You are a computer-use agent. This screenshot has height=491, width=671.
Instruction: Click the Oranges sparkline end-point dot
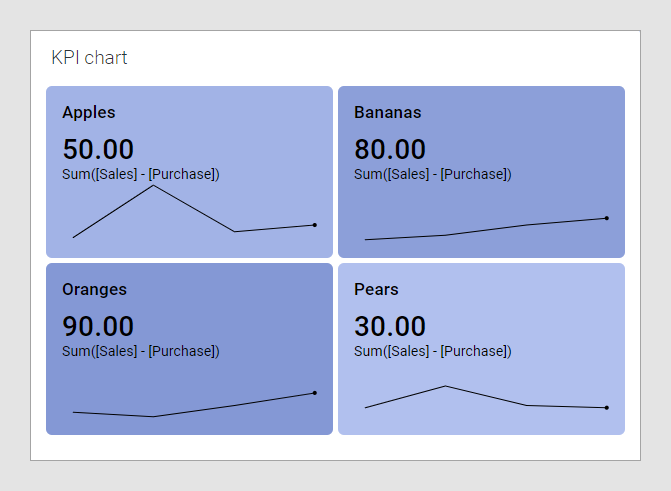[315, 393]
